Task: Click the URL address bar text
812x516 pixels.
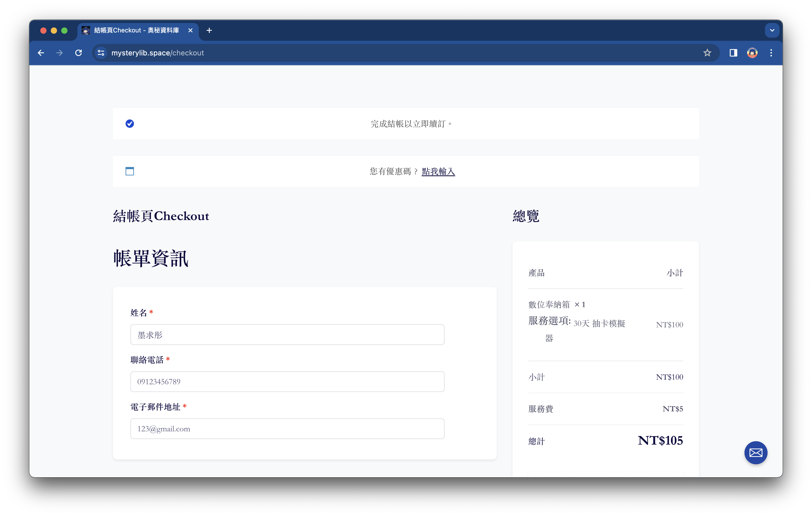Action: (157, 53)
